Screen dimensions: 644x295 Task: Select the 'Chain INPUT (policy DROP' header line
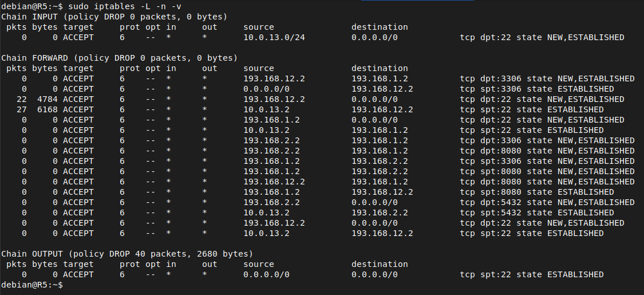[114, 17]
